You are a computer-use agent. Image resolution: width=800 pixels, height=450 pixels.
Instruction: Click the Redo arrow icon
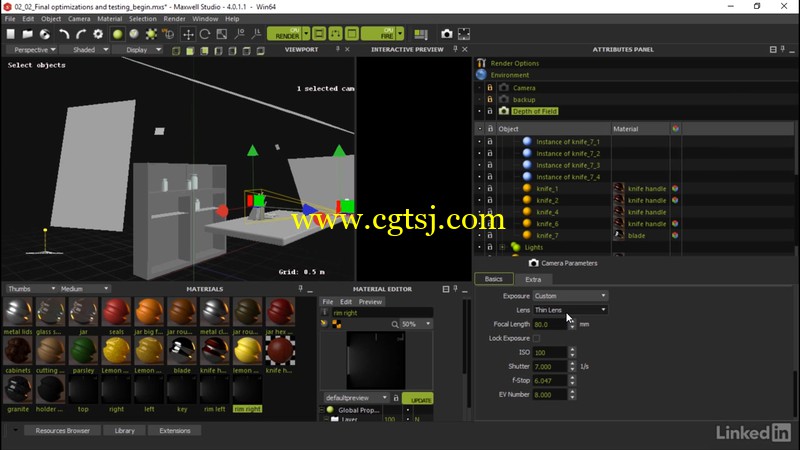click(81, 34)
